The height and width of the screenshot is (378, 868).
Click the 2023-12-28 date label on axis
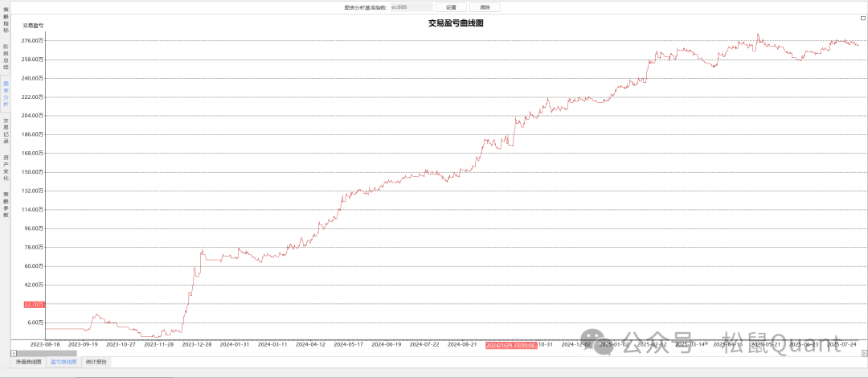coord(197,344)
